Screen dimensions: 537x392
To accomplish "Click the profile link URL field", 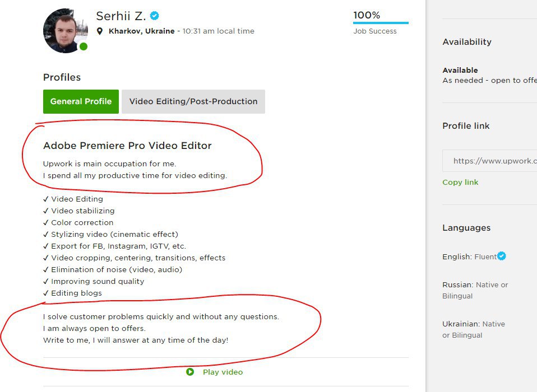I will click(x=490, y=160).
